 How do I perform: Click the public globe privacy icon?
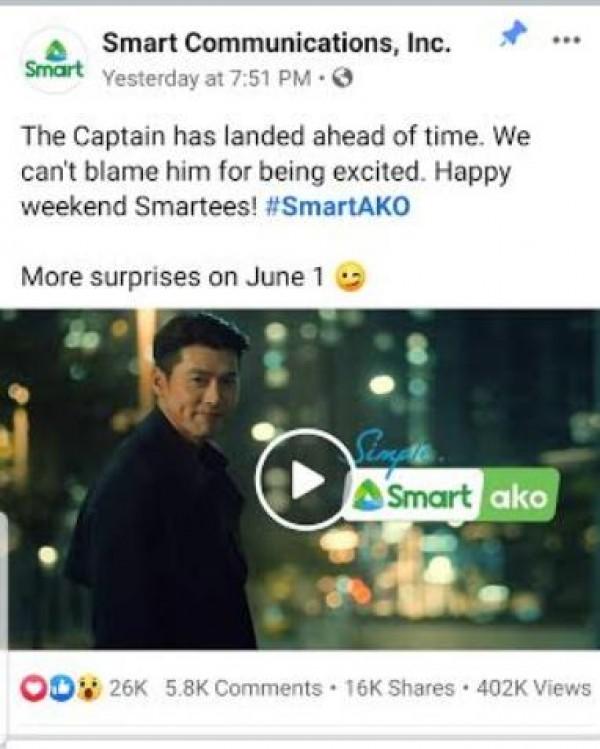pos(343,78)
